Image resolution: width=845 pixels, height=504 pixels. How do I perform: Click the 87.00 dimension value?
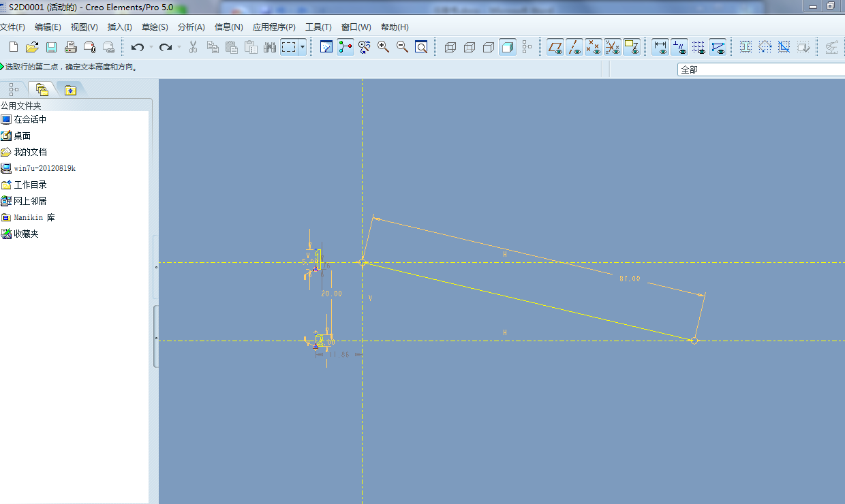pyautogui.click(x=630, y=279)
